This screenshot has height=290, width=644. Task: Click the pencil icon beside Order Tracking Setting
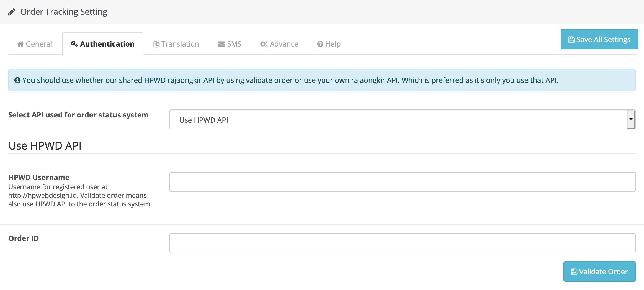point(12,12)
